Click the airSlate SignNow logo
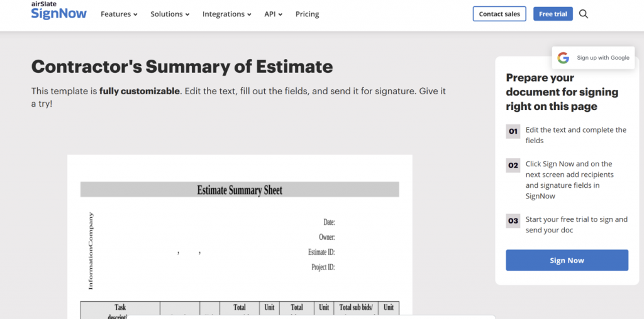644x319 pixels. pos(58,10)
